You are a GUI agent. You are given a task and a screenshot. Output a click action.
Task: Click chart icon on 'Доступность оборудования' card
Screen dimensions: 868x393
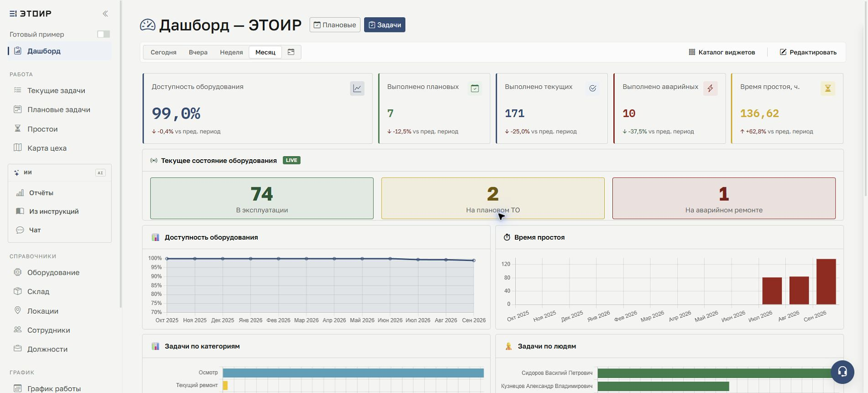[x=357, y=89]
